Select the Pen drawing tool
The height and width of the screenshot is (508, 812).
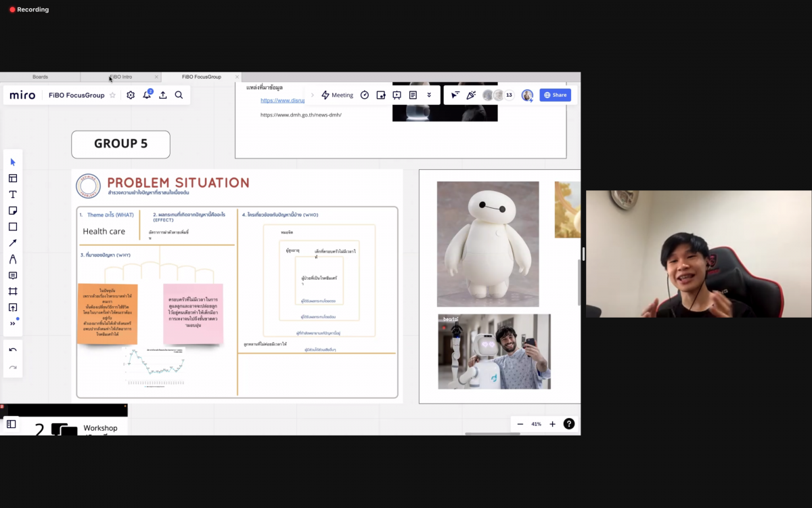[x=12, y=259]
